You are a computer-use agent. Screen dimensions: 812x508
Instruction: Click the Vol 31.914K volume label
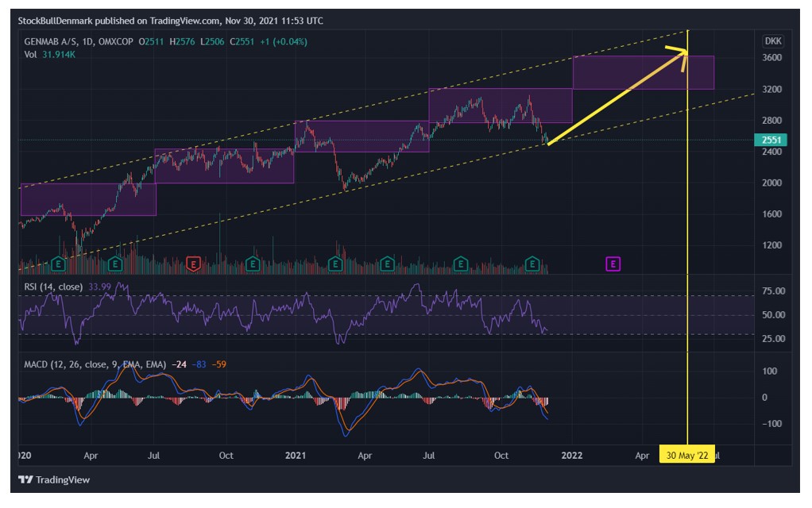point(50,54)
